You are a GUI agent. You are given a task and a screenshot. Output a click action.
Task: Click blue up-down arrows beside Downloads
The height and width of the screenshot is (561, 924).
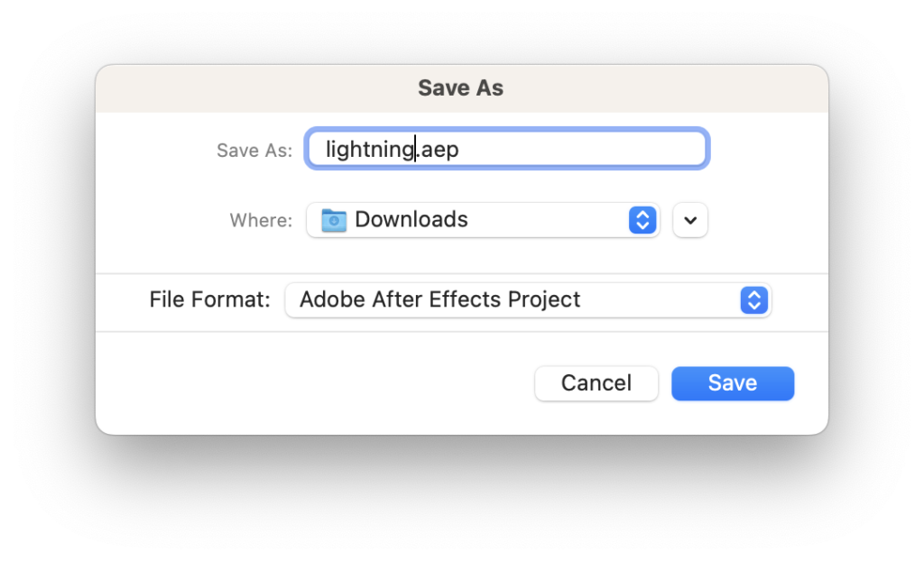point(642,220)
